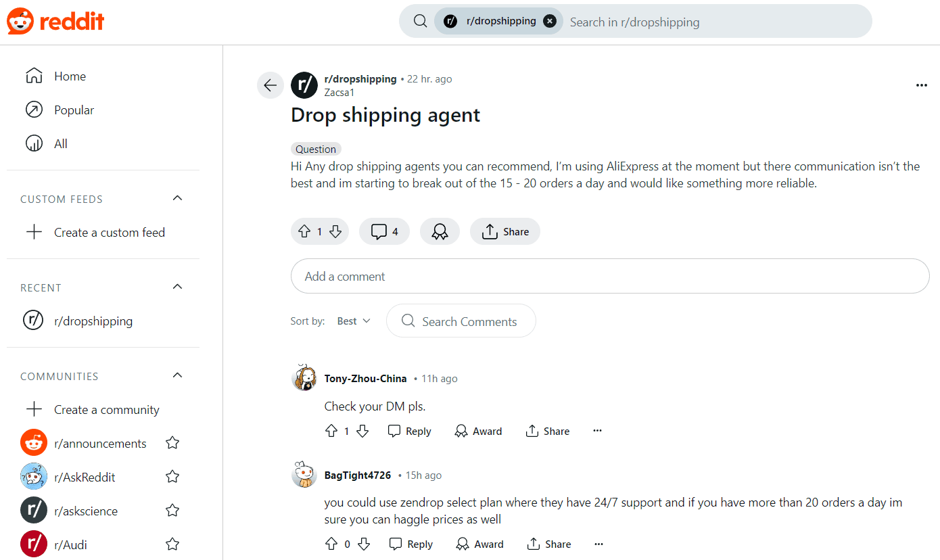
Task: Open more options for BagTight4726's comment
Action: tap(598, 544)
